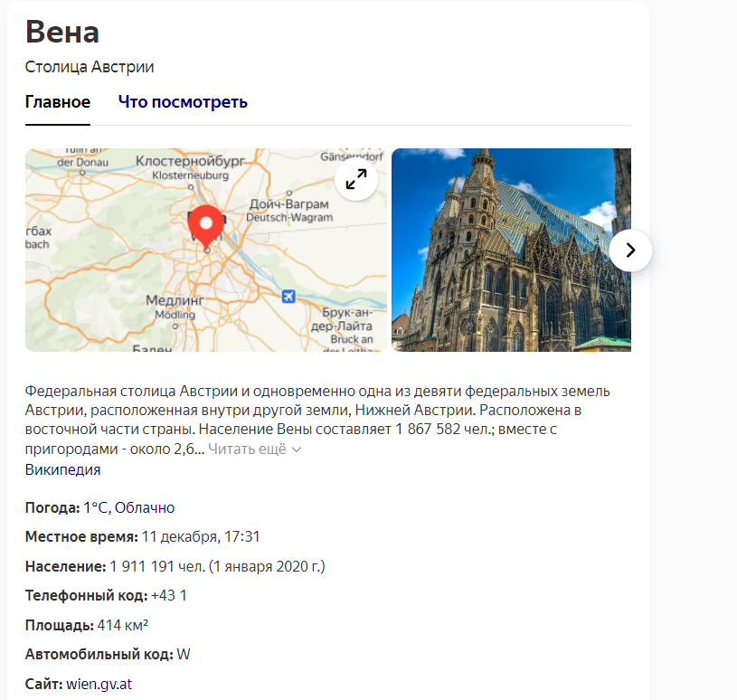Click the Население value text

(x=217, y=566)
